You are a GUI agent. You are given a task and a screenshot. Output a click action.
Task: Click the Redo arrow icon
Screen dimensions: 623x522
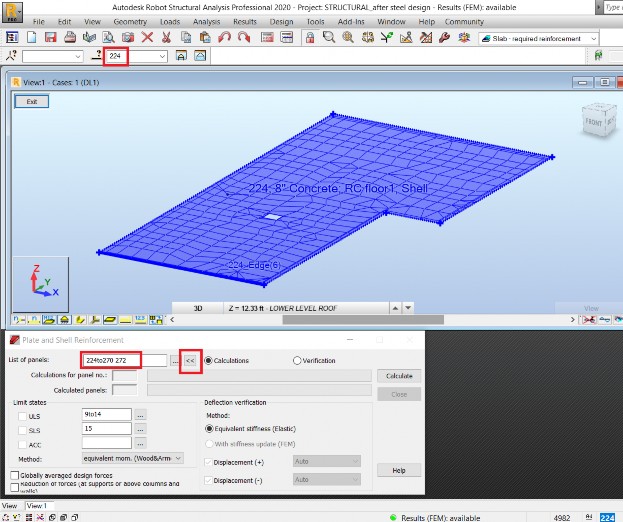click(244, 38)
